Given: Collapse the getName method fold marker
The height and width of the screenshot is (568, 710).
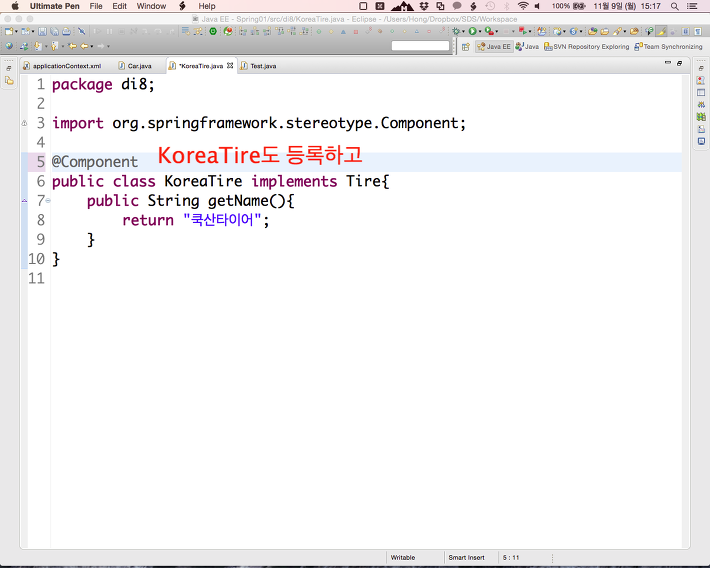Looking at the screenshot, I should tap(48, 200).
